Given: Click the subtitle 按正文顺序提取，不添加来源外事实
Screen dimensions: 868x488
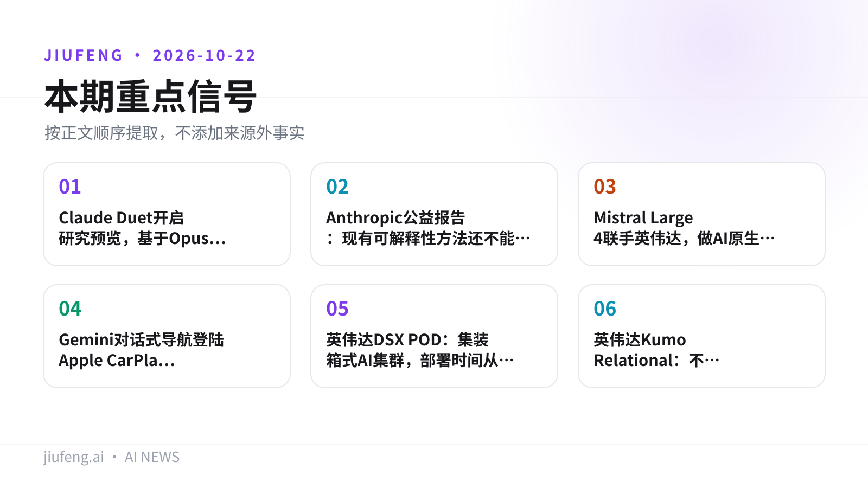Looking at the screenshot, I should (x=174, y=133).
